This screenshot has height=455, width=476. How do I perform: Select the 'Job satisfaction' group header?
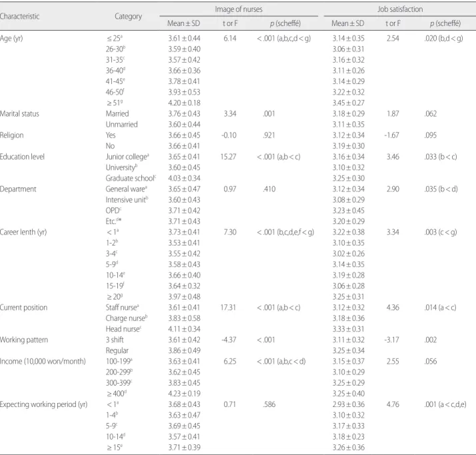[400, 9]
